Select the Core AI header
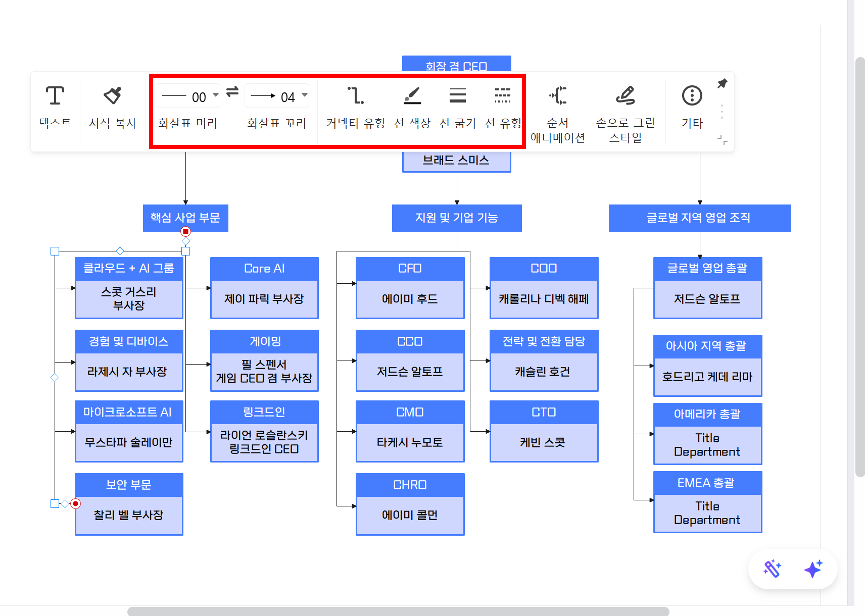 (264, 269)
